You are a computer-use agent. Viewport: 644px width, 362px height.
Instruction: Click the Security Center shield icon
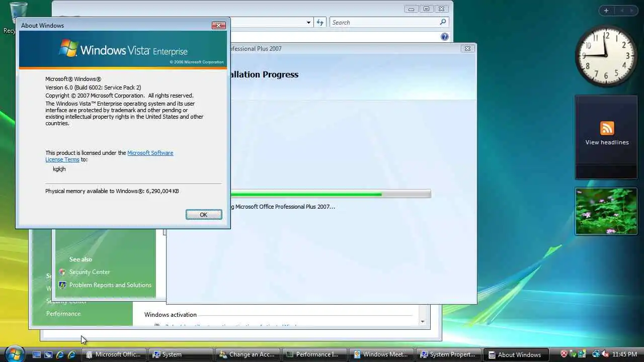pos(62,272)
